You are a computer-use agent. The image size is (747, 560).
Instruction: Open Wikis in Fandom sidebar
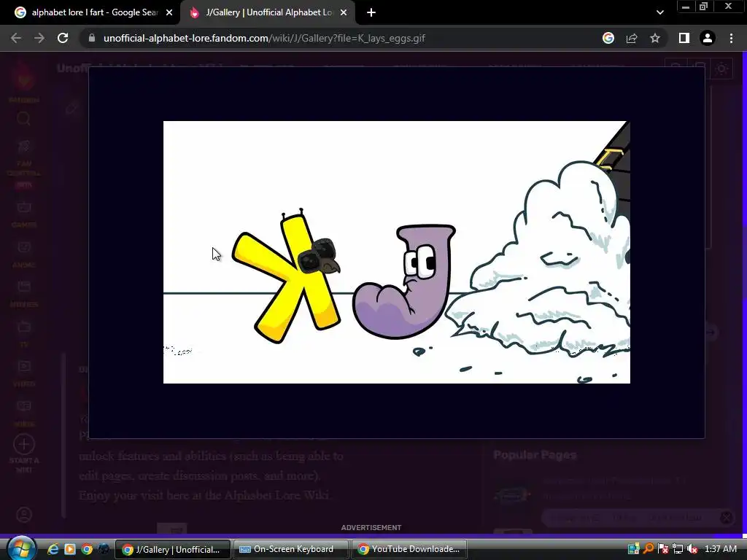click(x=24, y=413)
